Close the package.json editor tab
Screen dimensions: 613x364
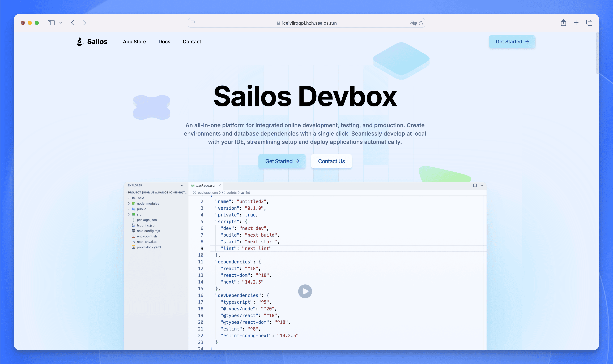pyautogui.click(x=220, y=185)
